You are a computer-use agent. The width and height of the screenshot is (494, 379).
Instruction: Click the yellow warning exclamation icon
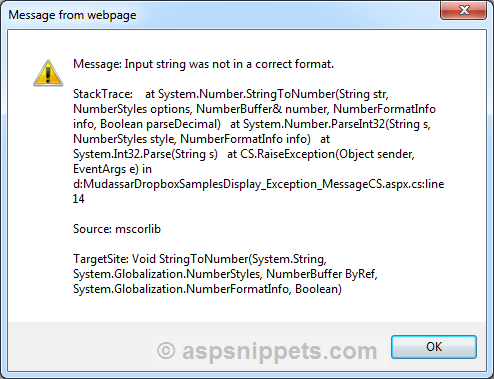[48, 73]
